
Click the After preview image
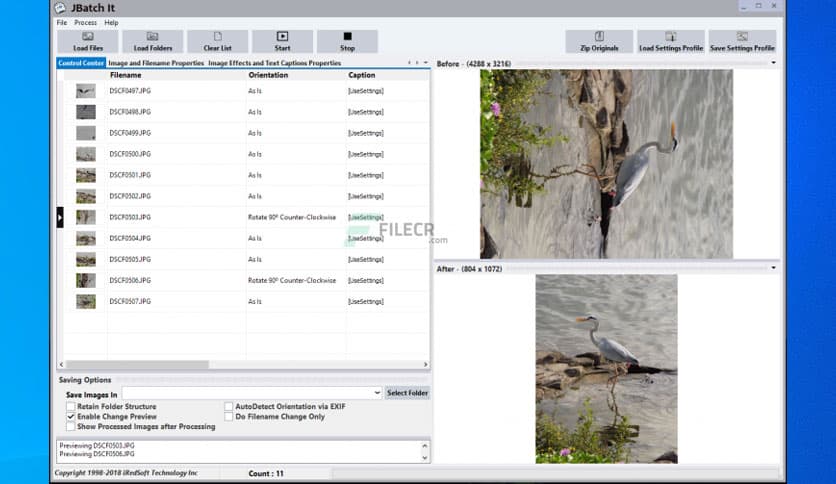606,369
